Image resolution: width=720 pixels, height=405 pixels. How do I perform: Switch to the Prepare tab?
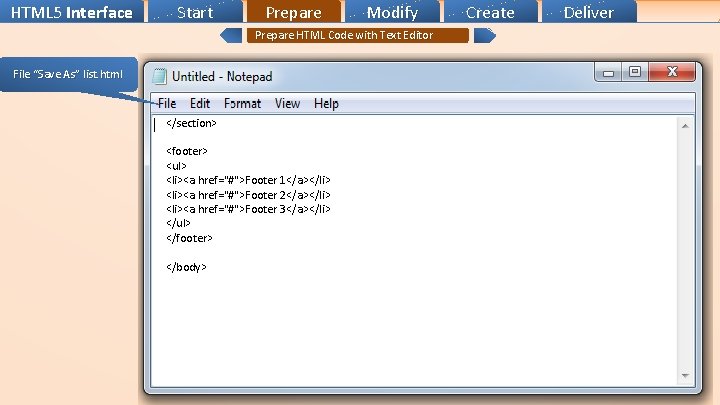coord(294,11)
